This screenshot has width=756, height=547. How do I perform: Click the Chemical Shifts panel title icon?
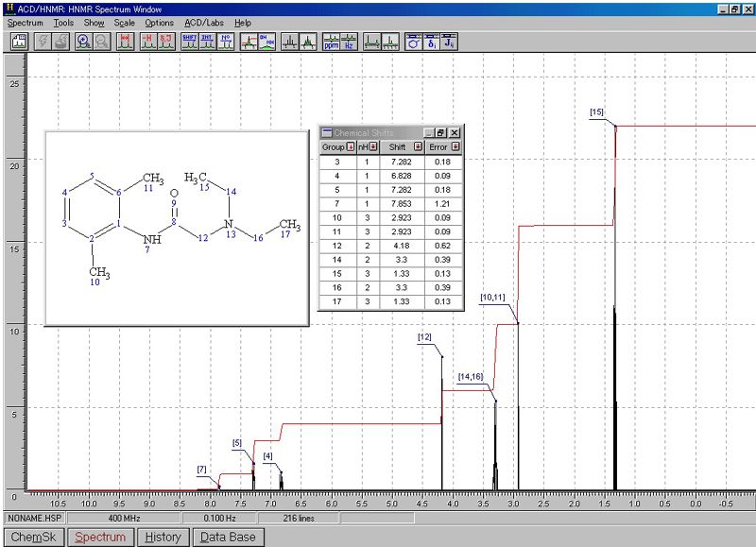pyautogui.click(x=327, y=132)
